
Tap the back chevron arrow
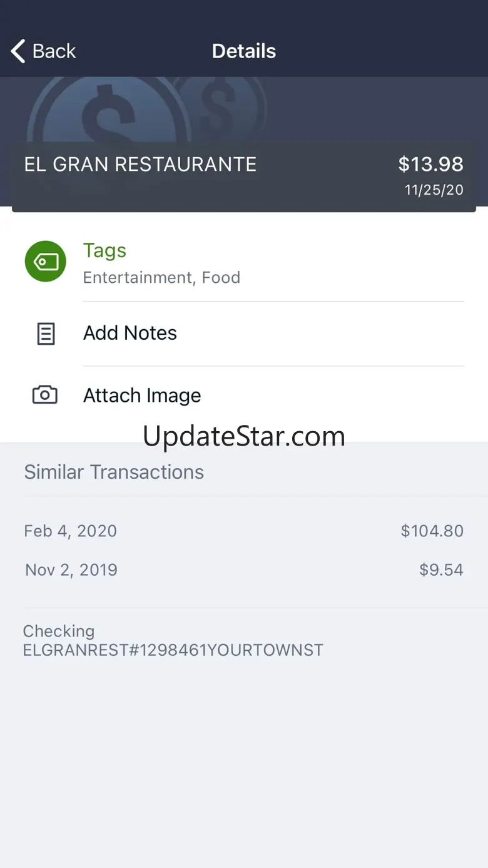pos(18,51)
